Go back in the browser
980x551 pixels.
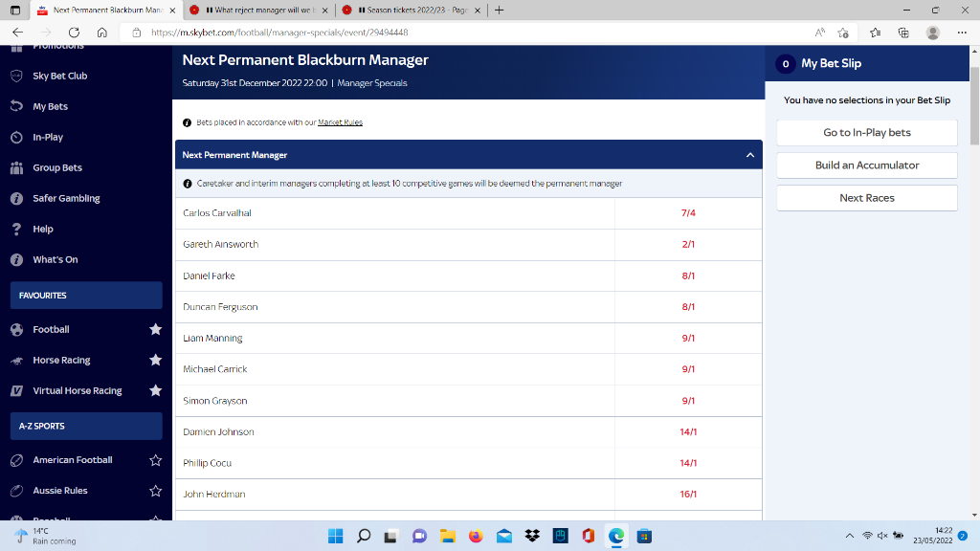(x=17, y=33)
